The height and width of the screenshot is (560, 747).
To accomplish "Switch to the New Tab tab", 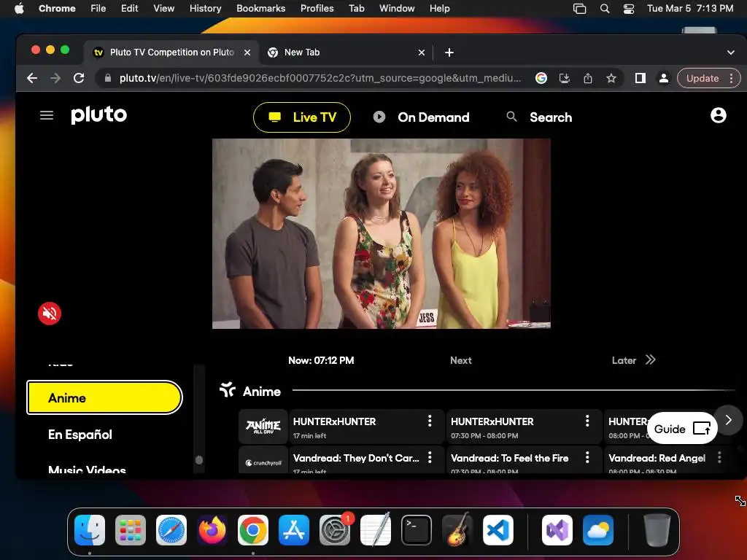I will pyautogui.click(x=347, y=52).
